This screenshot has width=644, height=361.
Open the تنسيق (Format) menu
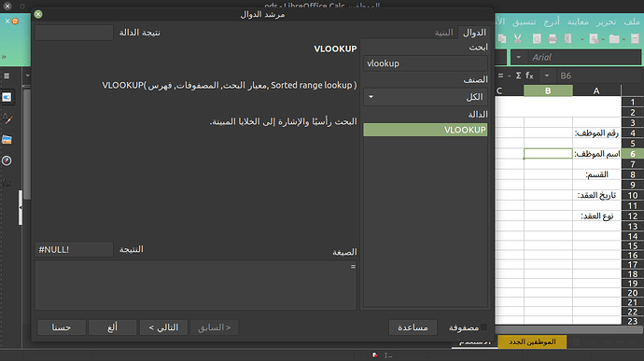525,21
